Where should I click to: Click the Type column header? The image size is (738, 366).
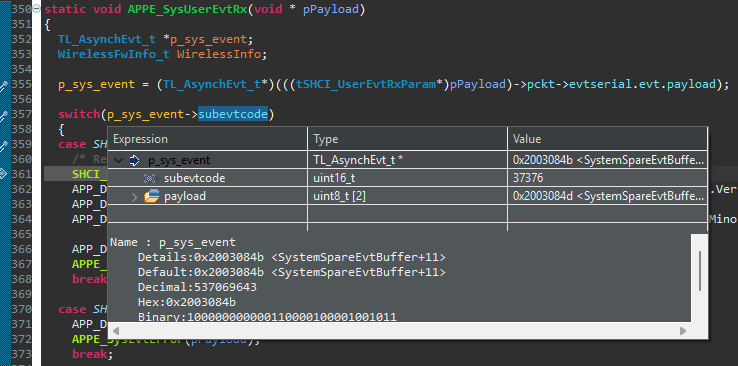tap(408, 139)
